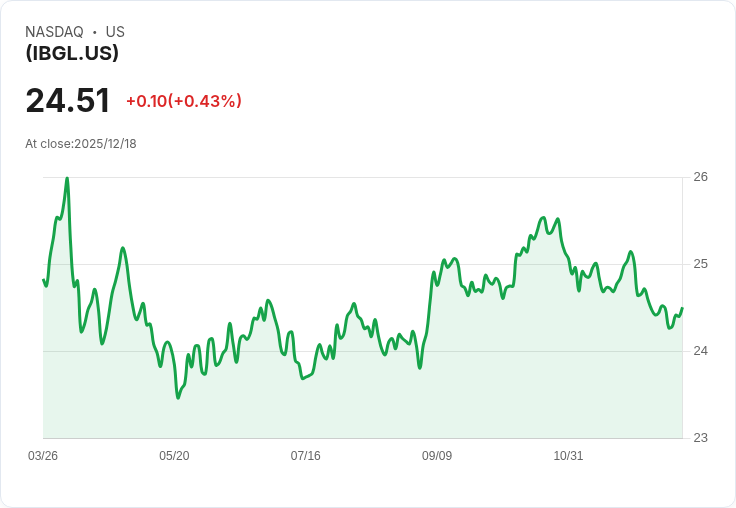Screen dimensions: 736x508
Task: Select the 23 y-axis price label
Action: [700, 438]
